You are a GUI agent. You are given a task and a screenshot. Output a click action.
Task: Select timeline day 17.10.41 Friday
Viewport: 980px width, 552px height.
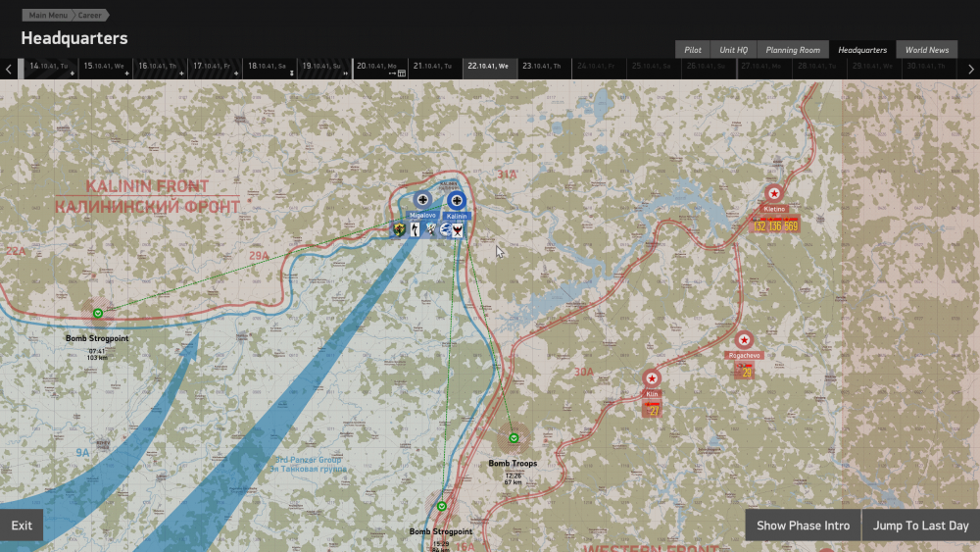[x=215, y=69]
